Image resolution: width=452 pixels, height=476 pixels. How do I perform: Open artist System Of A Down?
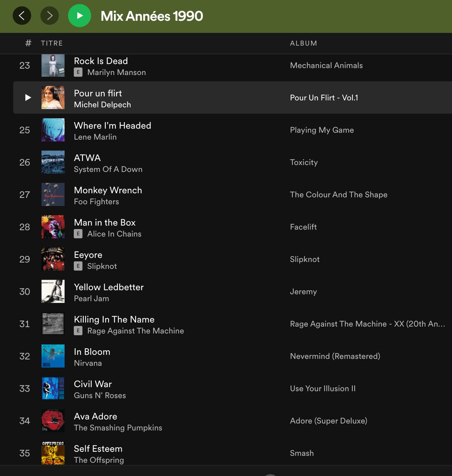108,169
